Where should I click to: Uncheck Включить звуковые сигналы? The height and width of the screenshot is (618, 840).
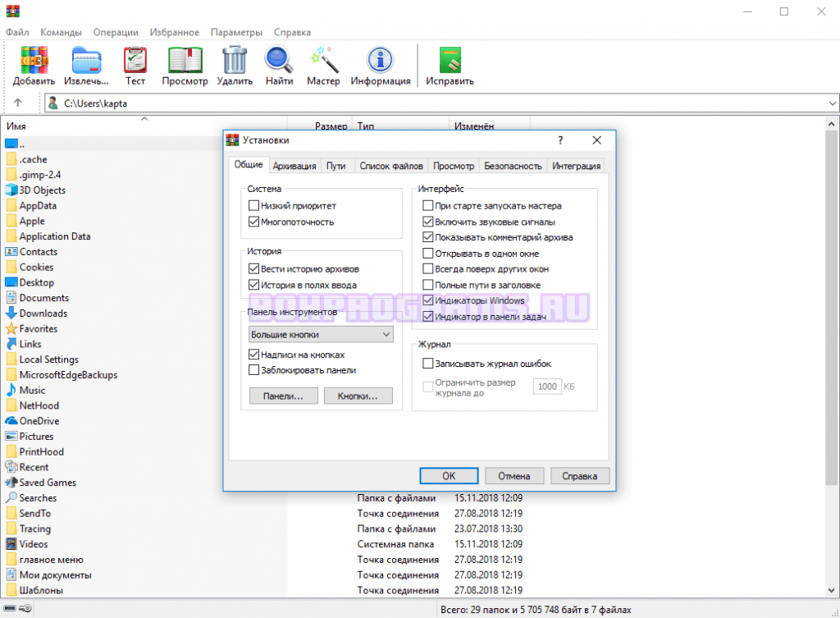click(x=427, y=222)
